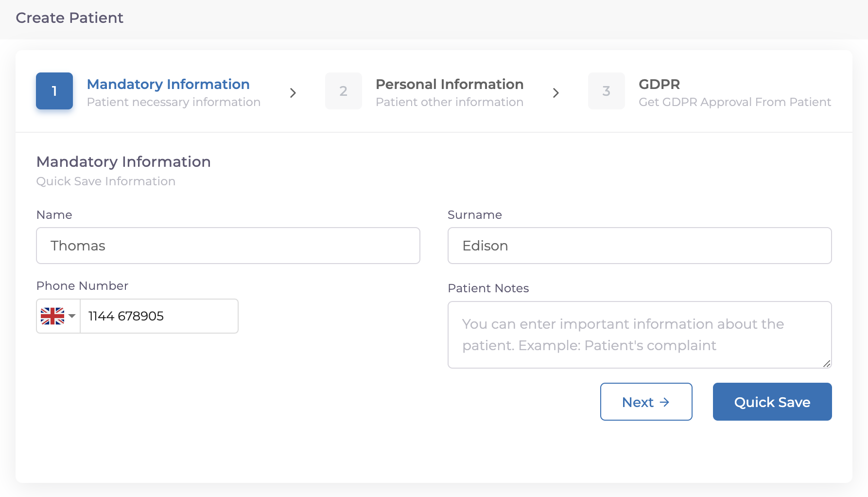This screenshot has width=868, height=497.
Task: Click the Quick Save button
Action: point(772,402)
